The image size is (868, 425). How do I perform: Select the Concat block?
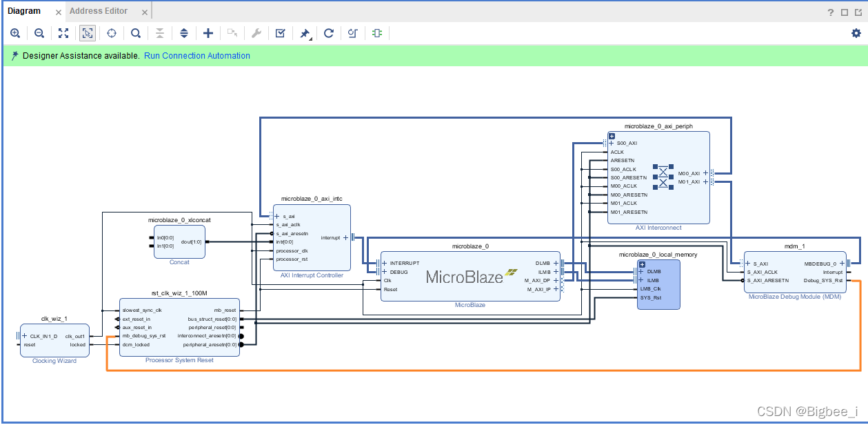click(179, 241)
